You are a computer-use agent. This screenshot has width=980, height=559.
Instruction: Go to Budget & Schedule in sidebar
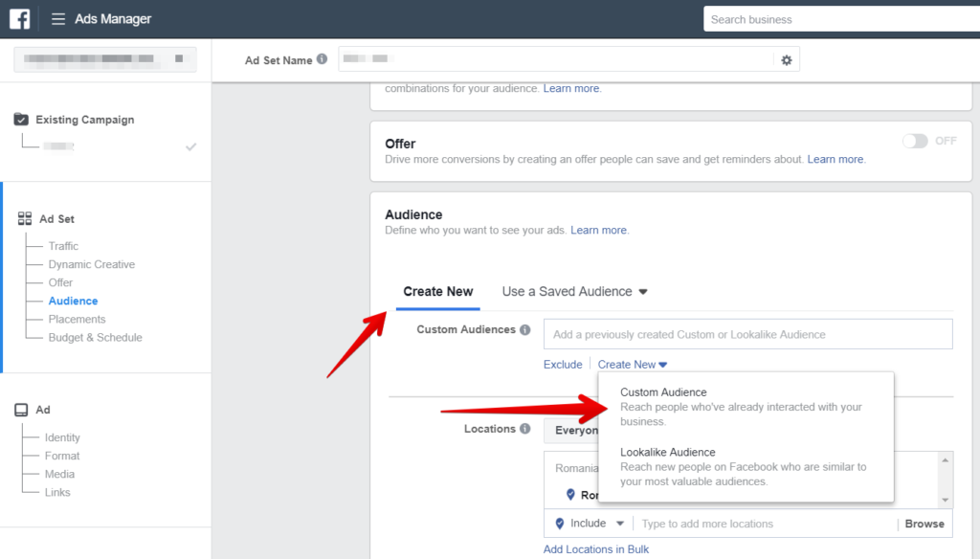(x=96, y=338)
